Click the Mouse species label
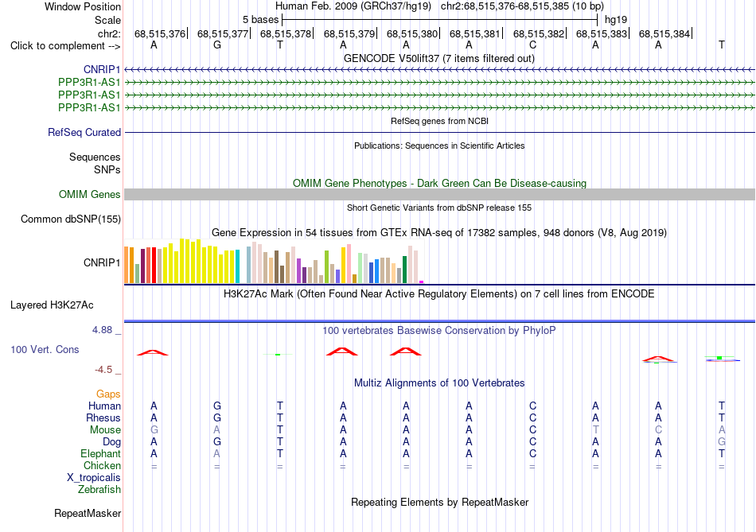The image size is (756, 532). tap(105, 430)
